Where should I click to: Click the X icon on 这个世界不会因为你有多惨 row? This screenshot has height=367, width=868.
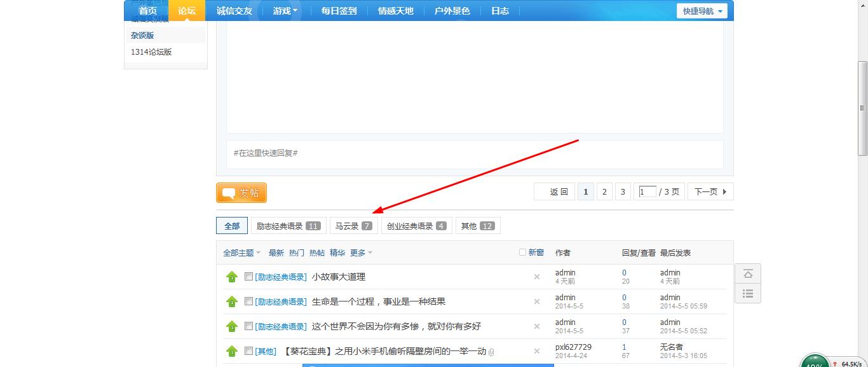(x=537, y=326)
